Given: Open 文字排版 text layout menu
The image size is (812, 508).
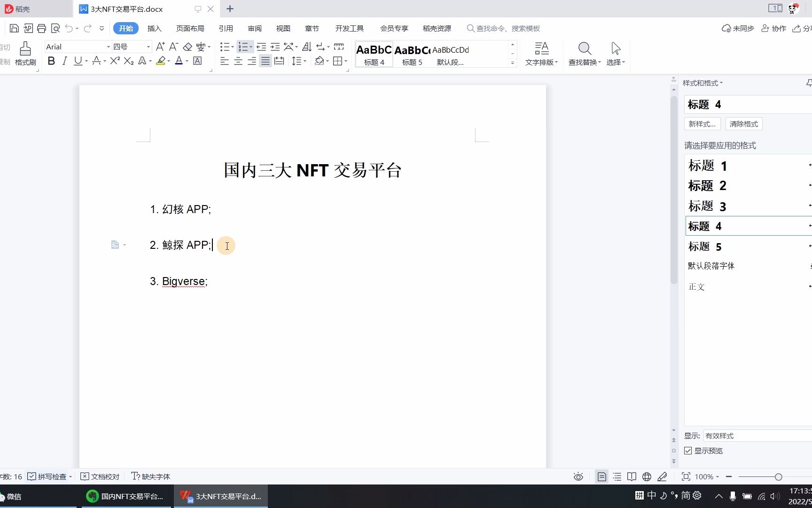Looking at the screenshot, I should 541,54.
